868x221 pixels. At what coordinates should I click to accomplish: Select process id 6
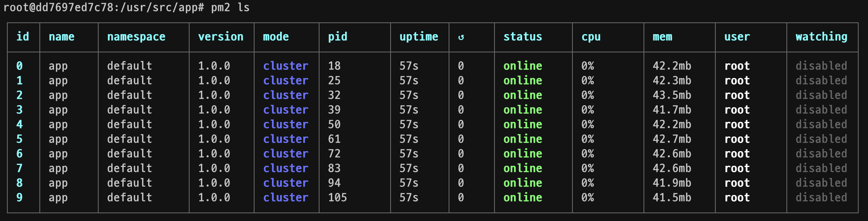[x=19, y=154]
